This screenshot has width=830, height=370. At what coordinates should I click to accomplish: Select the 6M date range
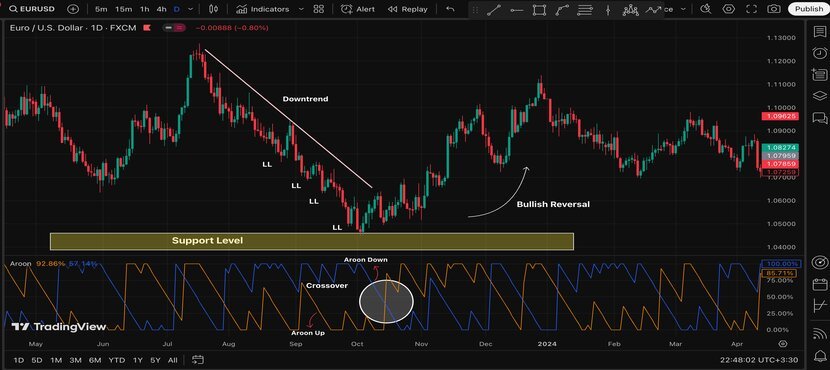(x=95, y=360)
